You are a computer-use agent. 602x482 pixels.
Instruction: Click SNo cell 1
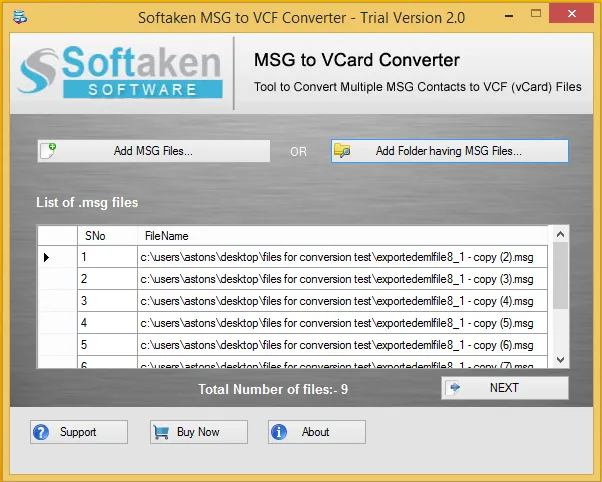(107, 257)
